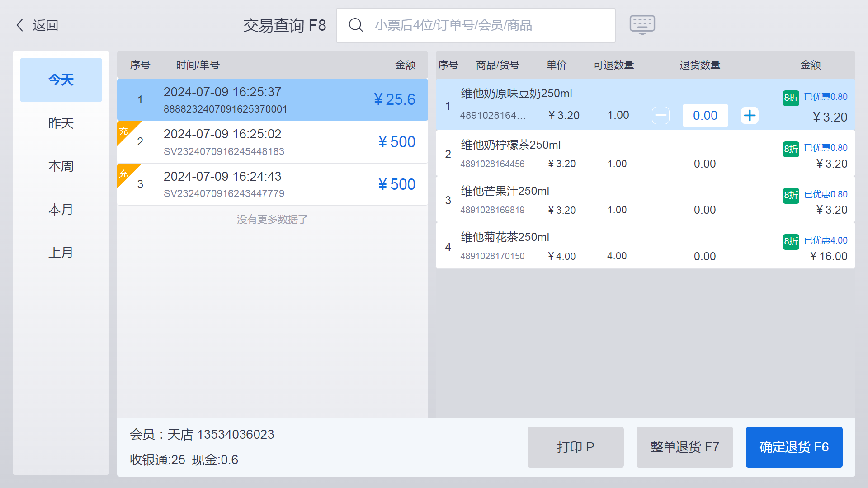Confirm the return with 确定退货 F6
868x488 pixels.
(x=794, y=447)
